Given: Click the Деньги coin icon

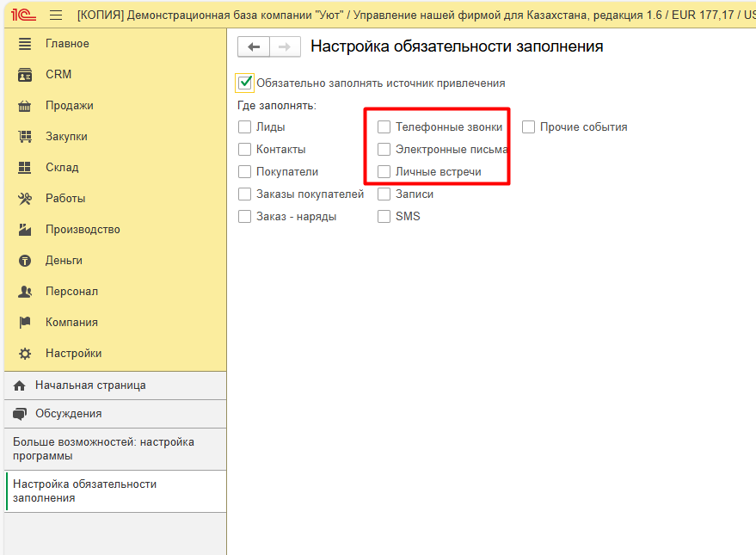Looking at the screenshot, I should [25, 261].
